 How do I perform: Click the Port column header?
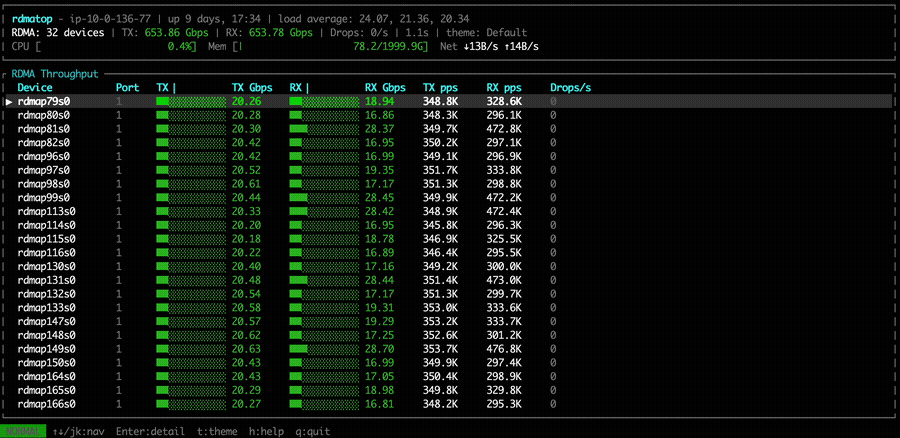coord(127,88)
